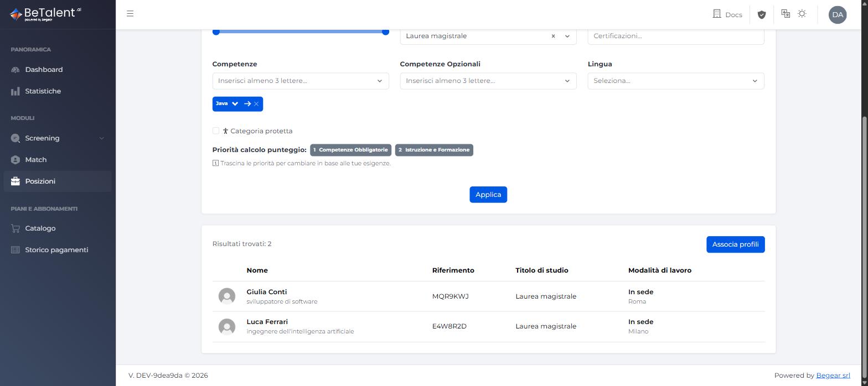
Task: Toggle the hamburger sidebar menu icon
Action: point(130,14)
